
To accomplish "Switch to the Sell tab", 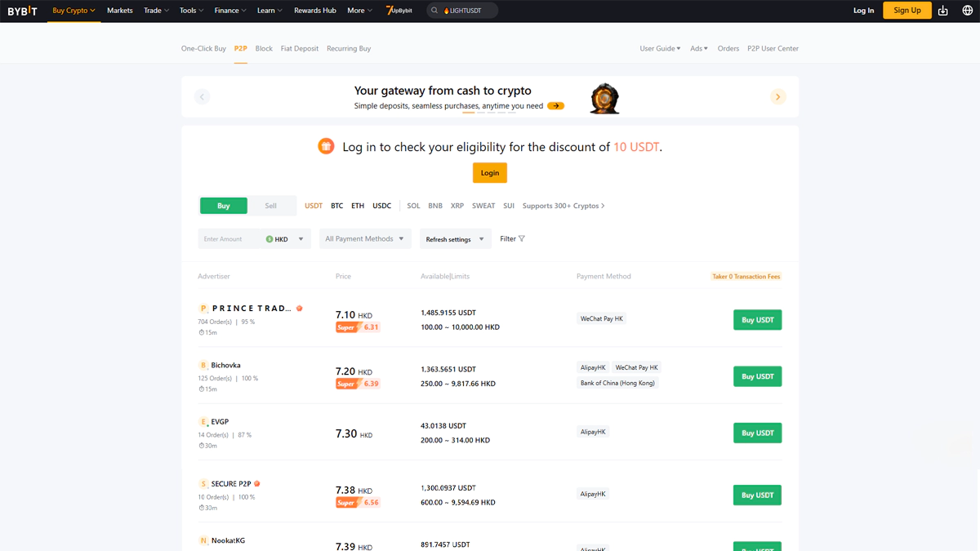I will 272,206.
